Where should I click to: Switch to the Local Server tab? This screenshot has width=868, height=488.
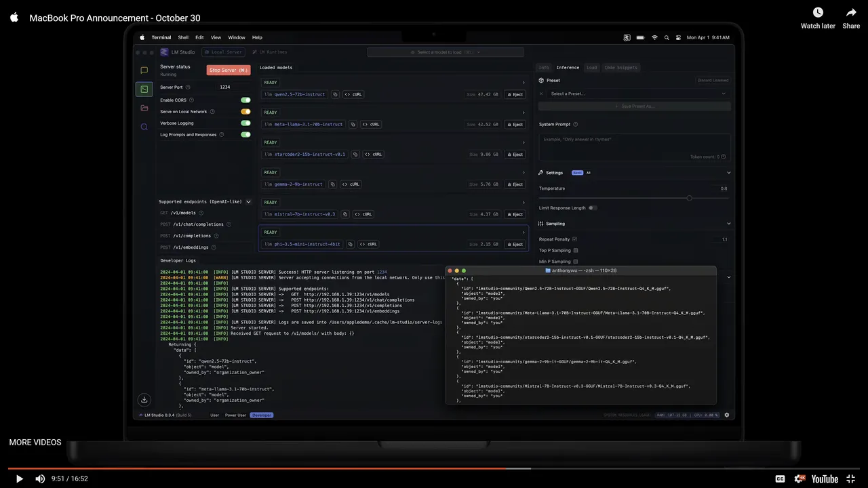(x=223, y=52)
